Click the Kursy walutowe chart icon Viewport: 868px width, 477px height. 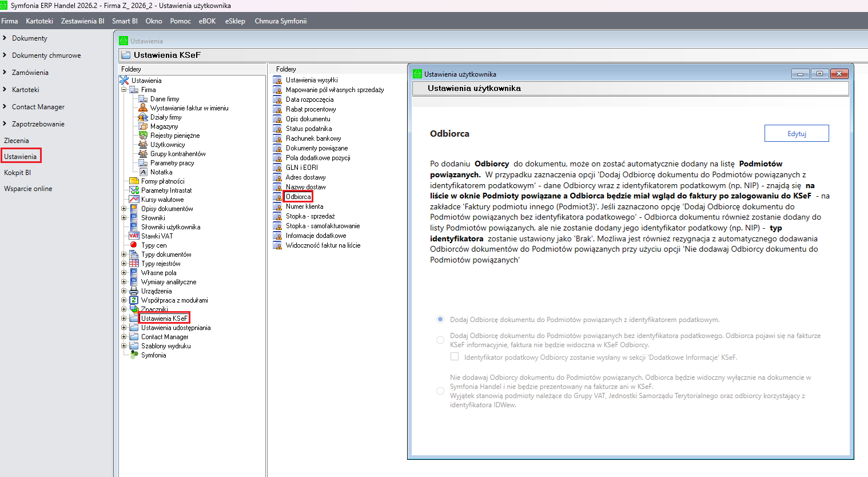coord(134,200)
